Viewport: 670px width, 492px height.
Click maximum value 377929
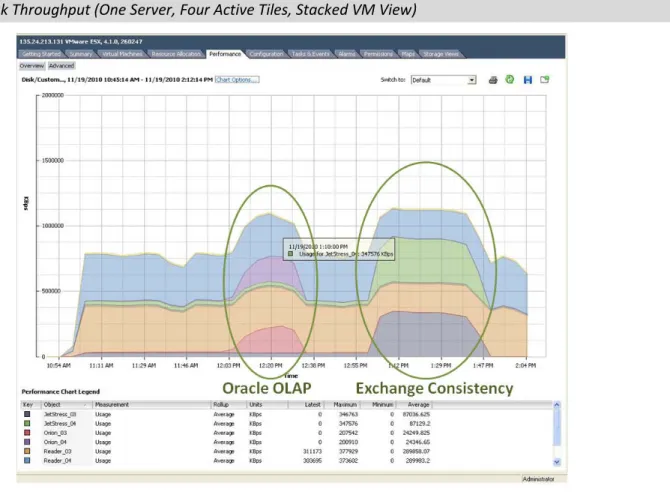tap(348, 451)
